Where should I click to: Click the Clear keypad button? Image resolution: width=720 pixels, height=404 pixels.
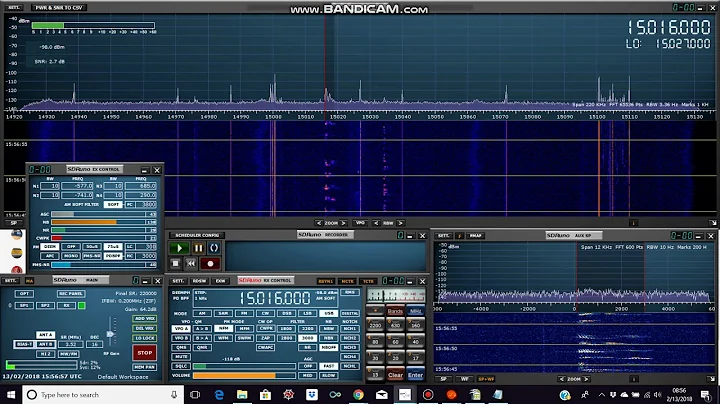click(x=395, y=375)
